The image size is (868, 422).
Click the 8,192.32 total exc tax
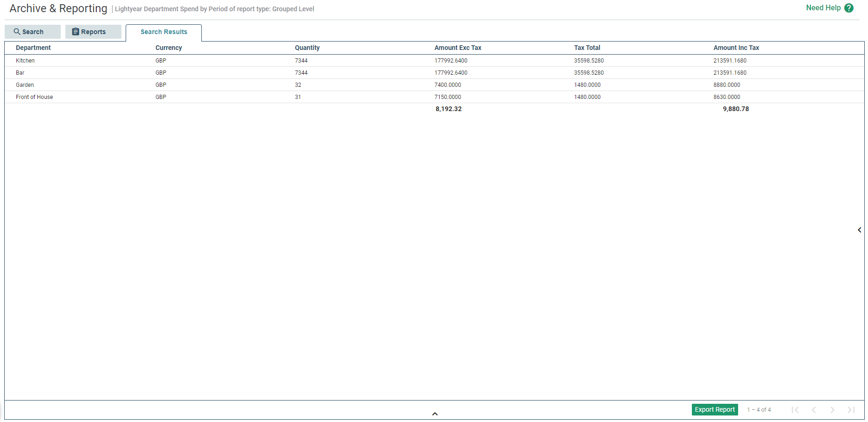click(x=448, y=109)
